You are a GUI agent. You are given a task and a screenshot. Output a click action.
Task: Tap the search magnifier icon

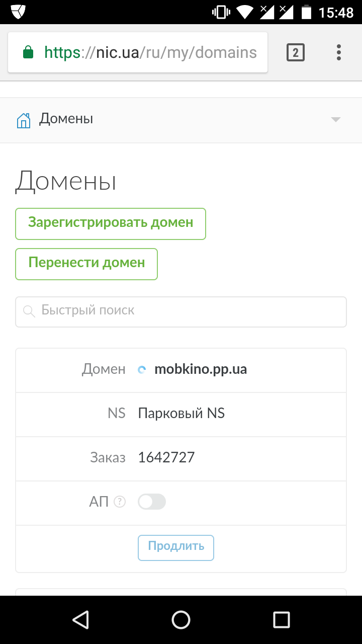29,311
